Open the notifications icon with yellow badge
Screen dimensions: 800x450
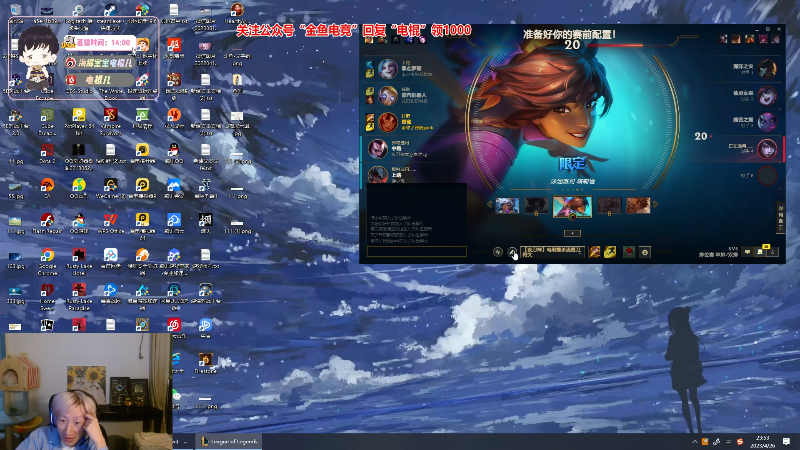760,251
